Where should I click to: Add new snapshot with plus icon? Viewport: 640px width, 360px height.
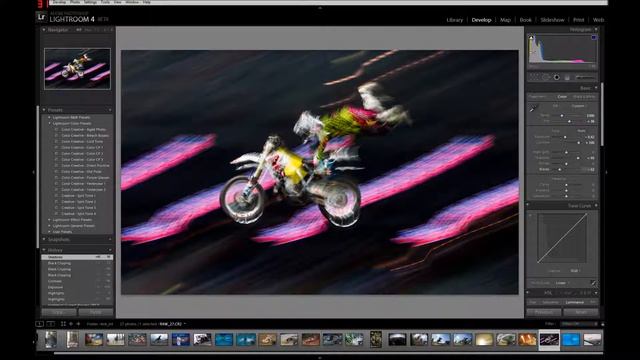110,240
